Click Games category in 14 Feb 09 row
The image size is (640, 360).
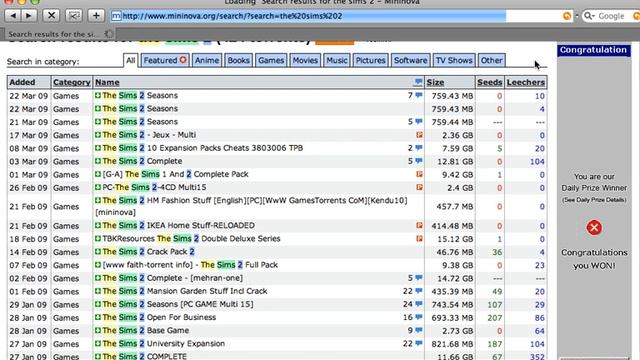coord(66,252)
